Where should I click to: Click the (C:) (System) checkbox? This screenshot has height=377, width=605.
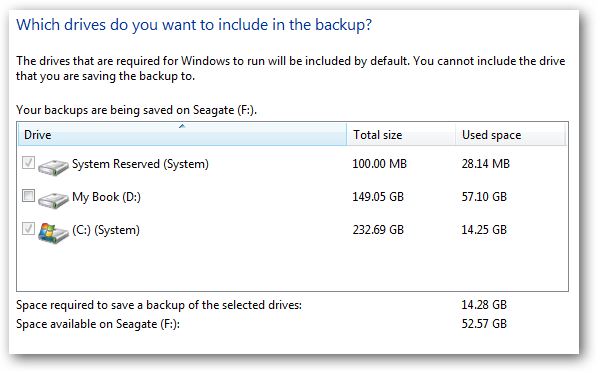28,228
